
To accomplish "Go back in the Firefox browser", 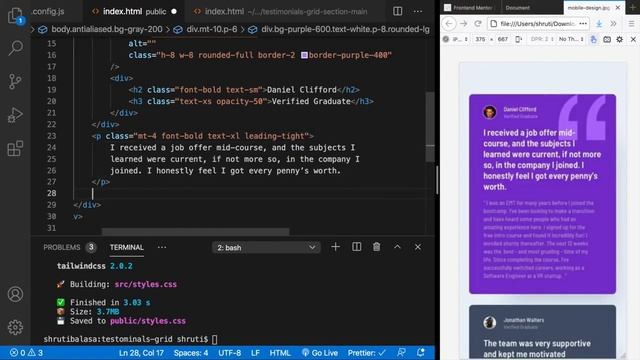I will (449, 24).
